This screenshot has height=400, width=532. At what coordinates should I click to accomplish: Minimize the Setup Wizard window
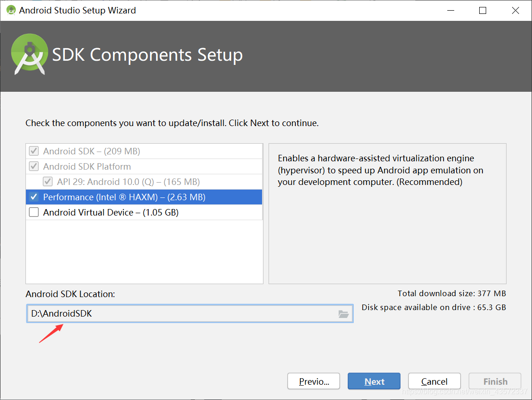(x=451, y=11)
